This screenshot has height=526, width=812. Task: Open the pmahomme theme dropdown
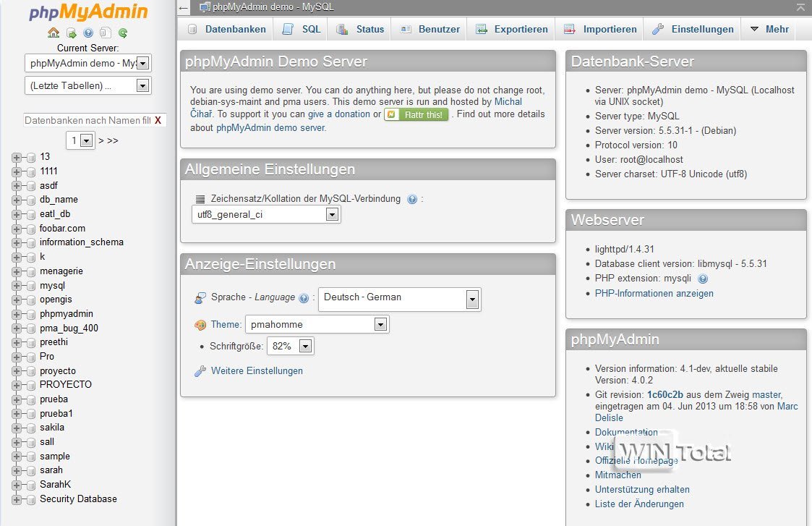(317, 324)
